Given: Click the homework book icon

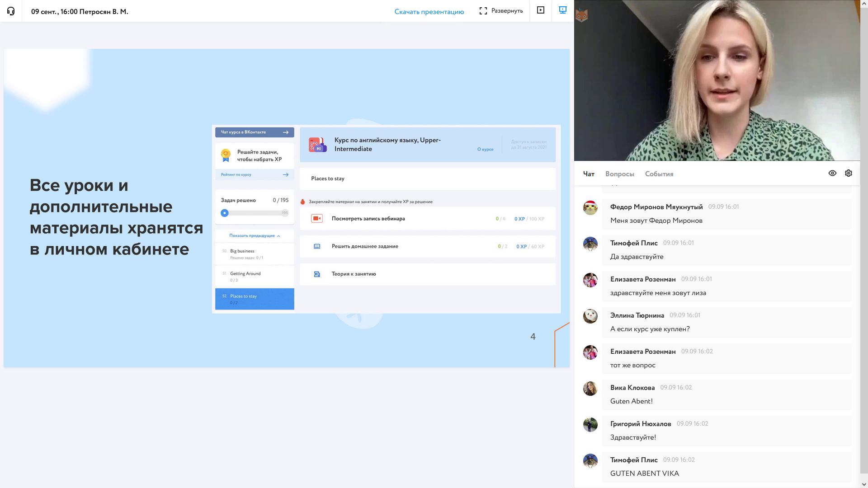Looking at the screenshot, I should click(316, 247).
